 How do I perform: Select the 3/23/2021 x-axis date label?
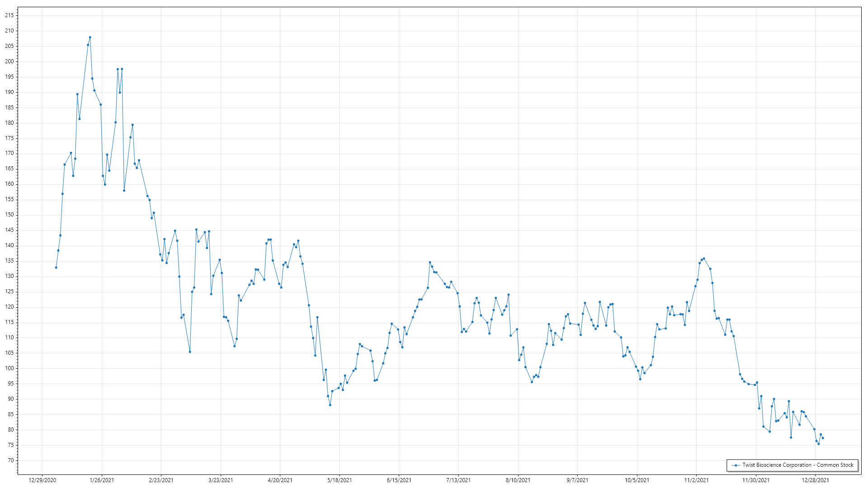[x=221, y=480]
